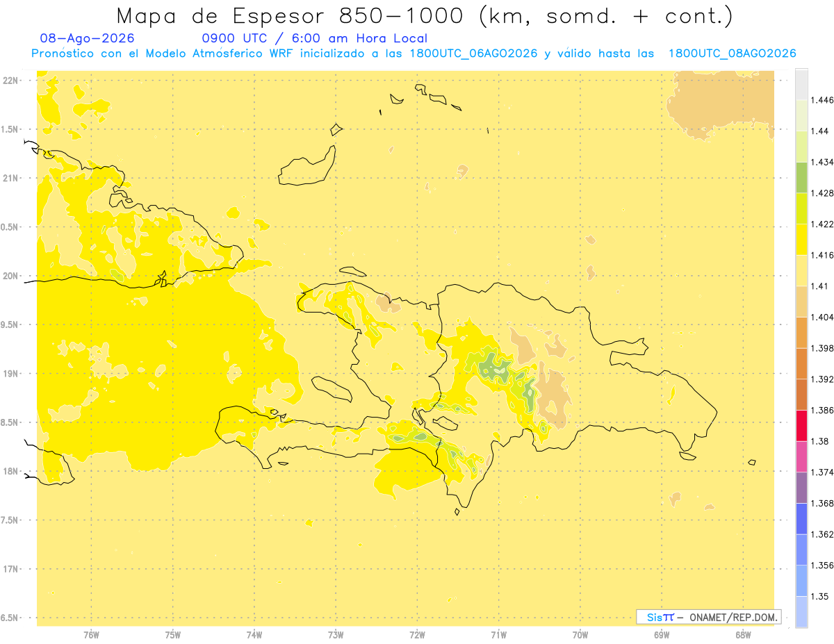Click the colorbar value '1.428'
This screenshot has height=644, width=834.
822,193
